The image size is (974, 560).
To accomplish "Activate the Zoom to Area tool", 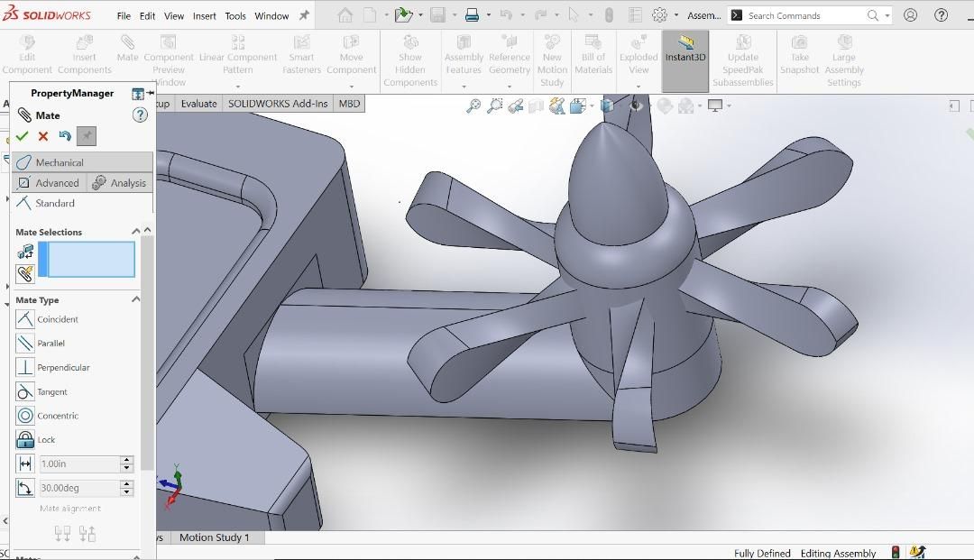I will pos(494,106).
